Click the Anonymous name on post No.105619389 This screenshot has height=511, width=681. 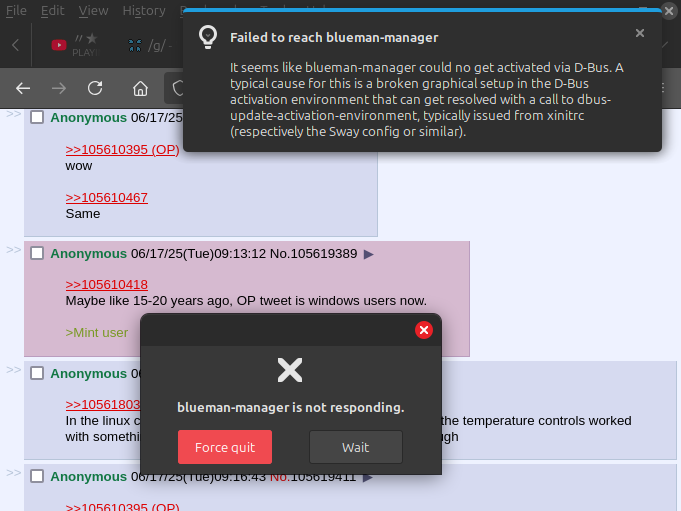click(x=89, y=254)
